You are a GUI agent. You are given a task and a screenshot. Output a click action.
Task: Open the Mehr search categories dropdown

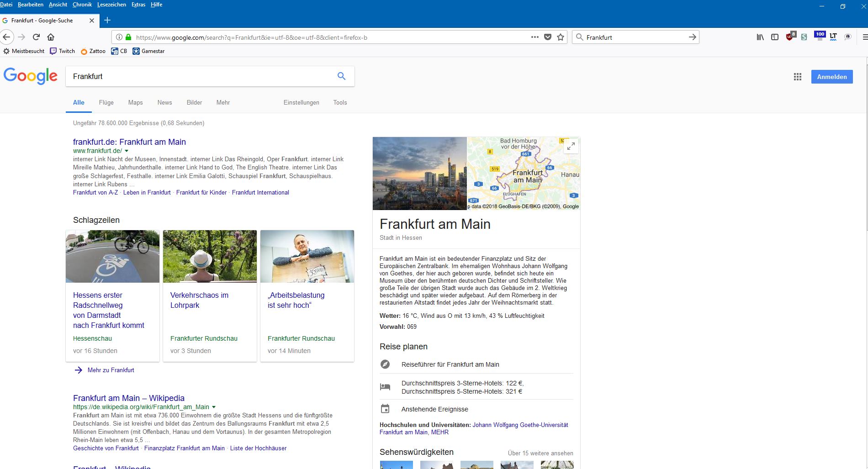click(223, 103)
